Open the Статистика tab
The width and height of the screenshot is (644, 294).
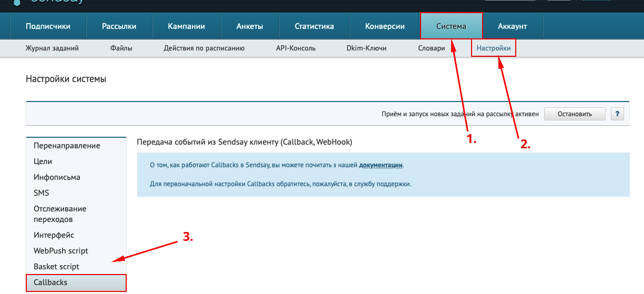[x=314, y=26]
